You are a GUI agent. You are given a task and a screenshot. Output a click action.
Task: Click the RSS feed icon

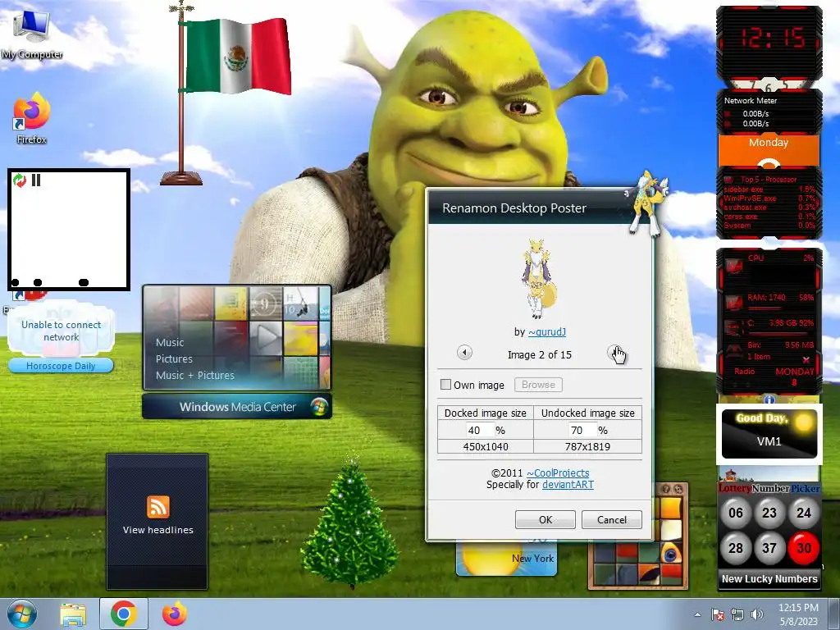158,507
